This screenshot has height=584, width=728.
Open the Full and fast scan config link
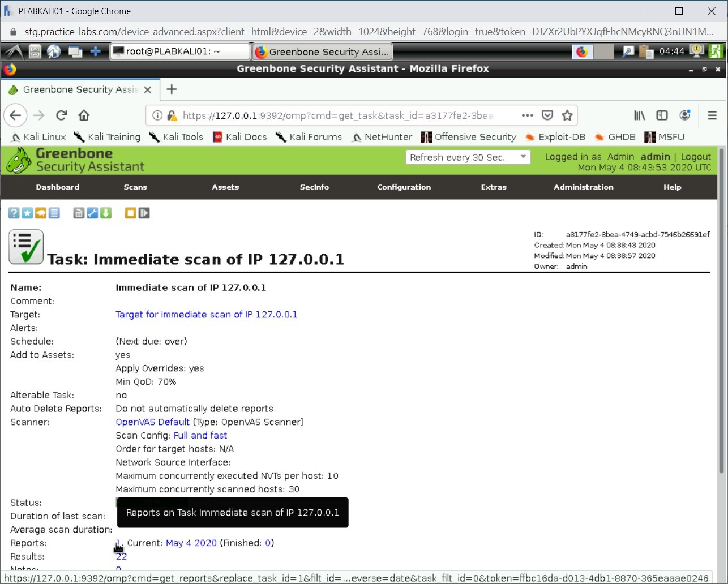(x=200, y=436)
